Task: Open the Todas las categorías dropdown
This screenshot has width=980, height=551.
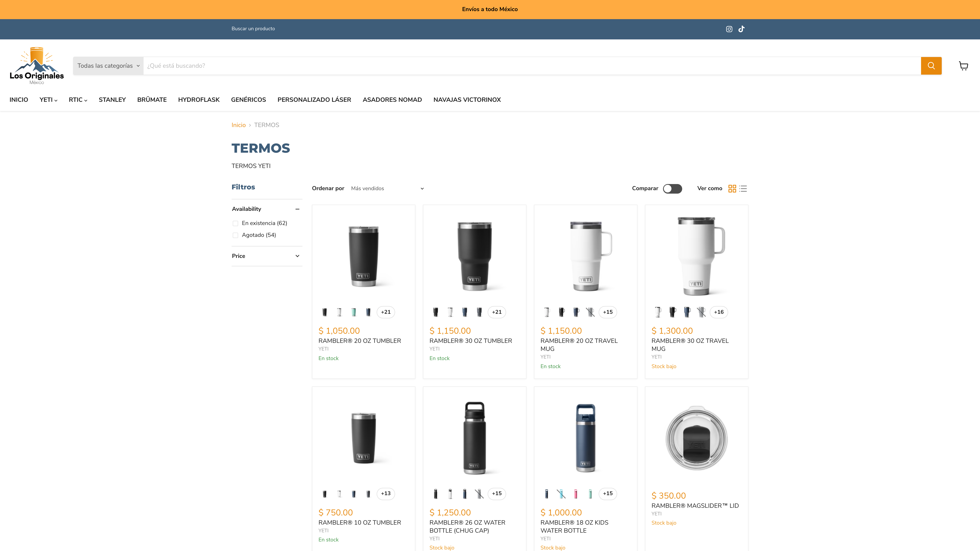Action: click(108, 66)
